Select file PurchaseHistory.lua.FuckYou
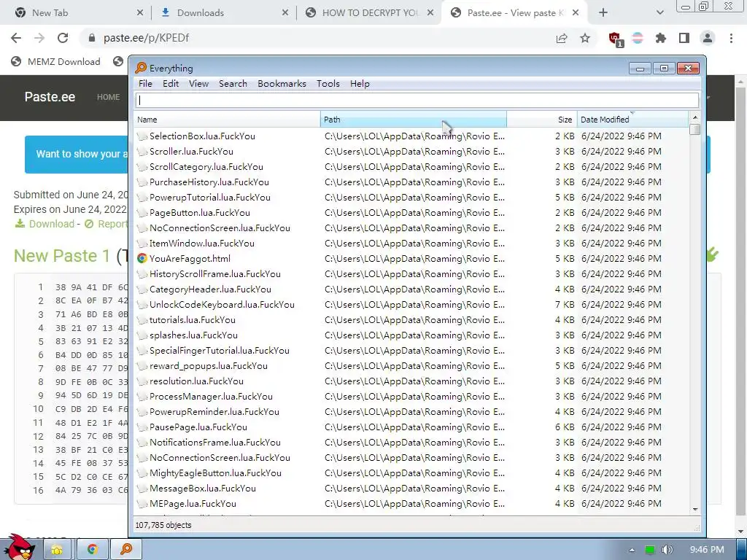This screenshot has height=560, width=747. 209,182
